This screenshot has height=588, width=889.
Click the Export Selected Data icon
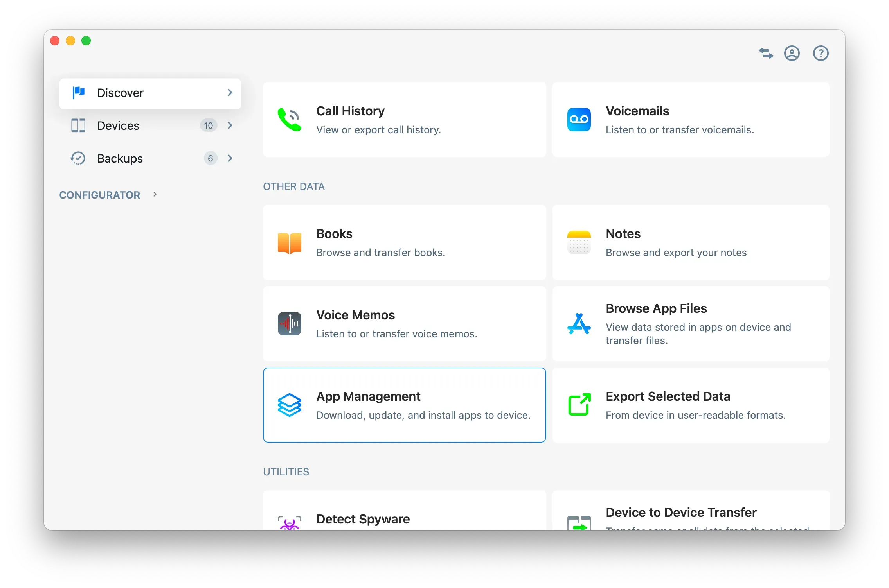[579, 405]
